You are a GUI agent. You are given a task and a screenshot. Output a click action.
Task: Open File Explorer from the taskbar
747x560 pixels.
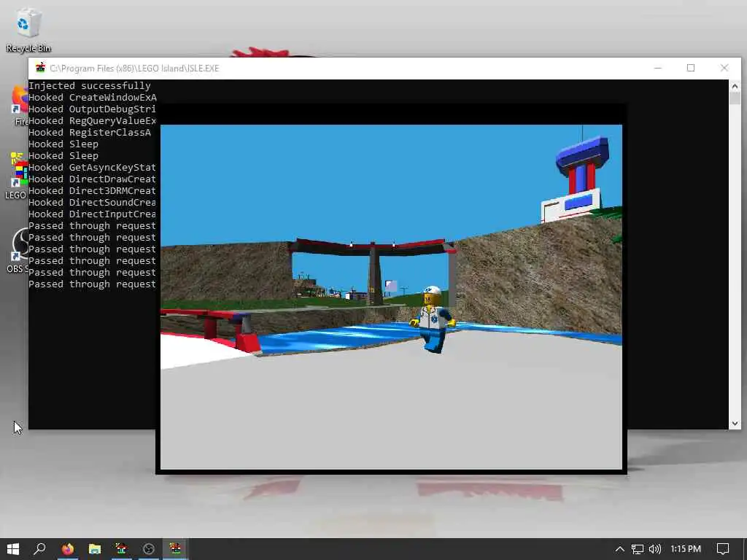(x=95, y=549)
